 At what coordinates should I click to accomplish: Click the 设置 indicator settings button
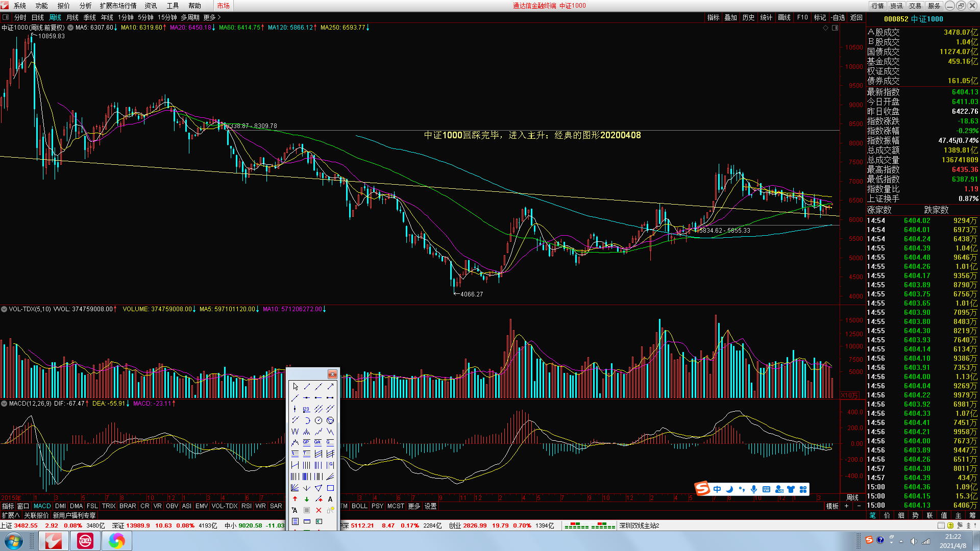(x=430, y=506)
